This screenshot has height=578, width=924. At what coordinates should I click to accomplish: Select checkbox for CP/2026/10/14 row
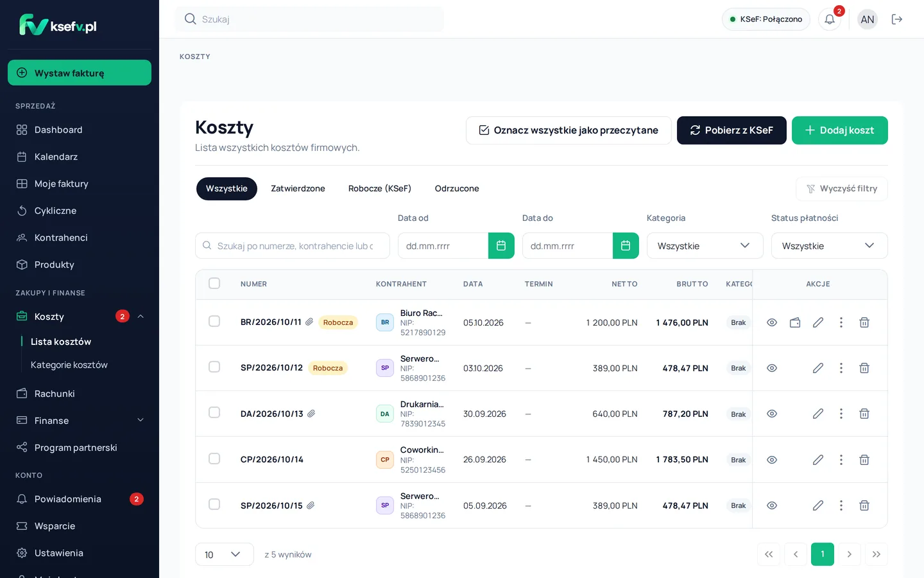(214, 459)
